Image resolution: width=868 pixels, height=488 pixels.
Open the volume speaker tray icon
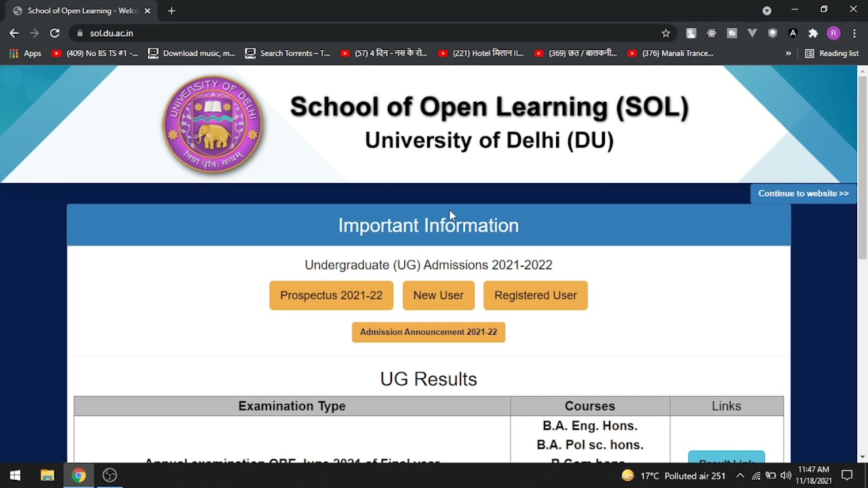point(786,476)
